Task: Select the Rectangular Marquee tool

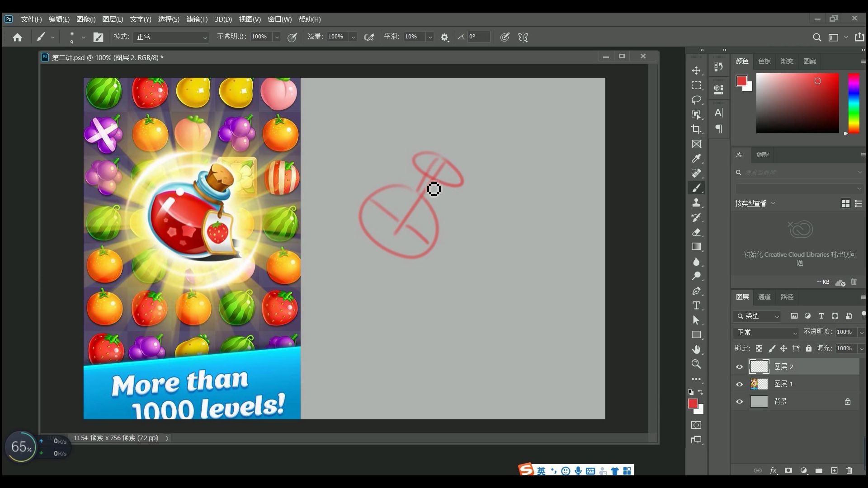Action: [696, 85]
